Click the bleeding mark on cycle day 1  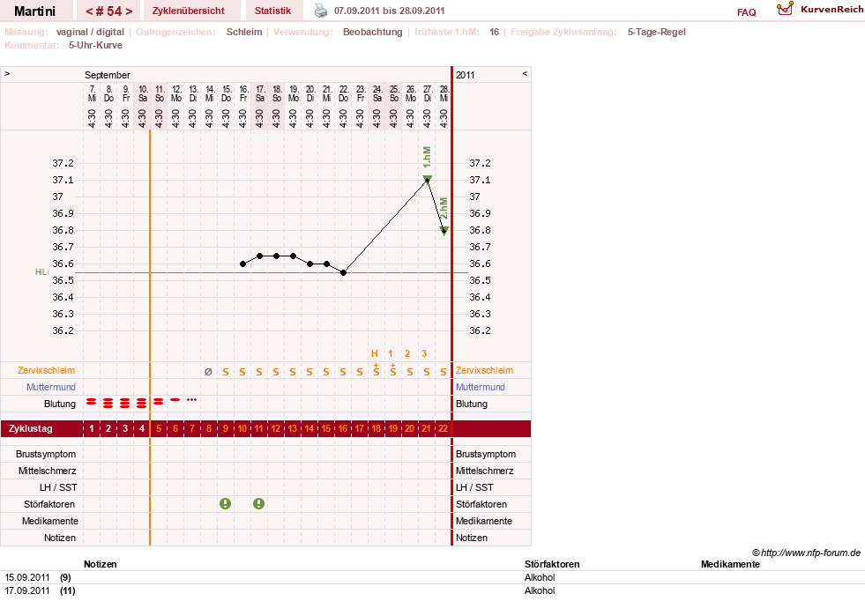click(92, 402)
